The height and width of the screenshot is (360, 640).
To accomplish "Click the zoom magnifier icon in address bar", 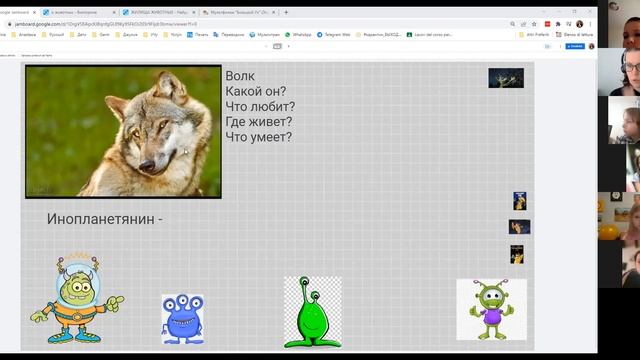I will coord(513,24).
